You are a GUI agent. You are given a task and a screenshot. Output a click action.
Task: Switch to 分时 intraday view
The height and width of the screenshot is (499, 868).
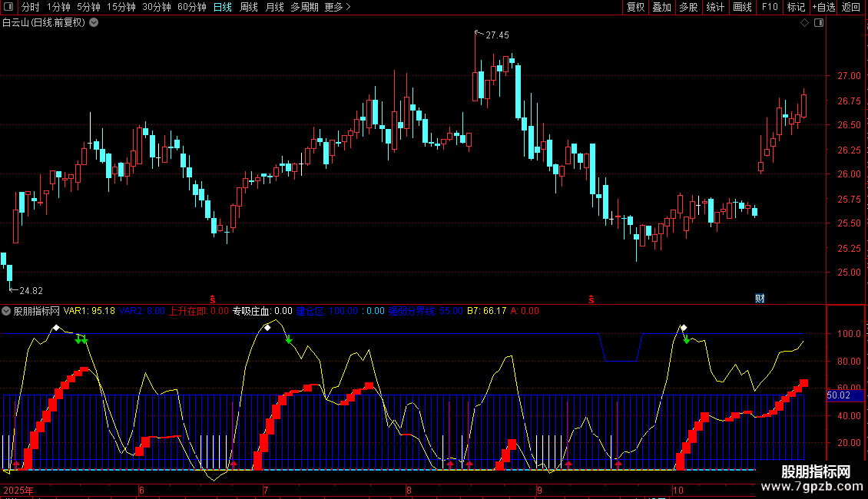coord(31,7)
